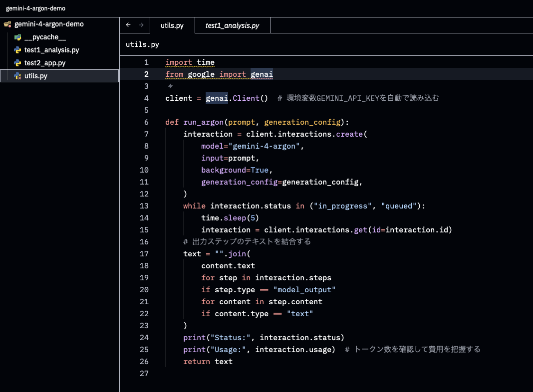Click Client() on line 4
This screenshot has width=533, height=392.
(x=251, y=98)
